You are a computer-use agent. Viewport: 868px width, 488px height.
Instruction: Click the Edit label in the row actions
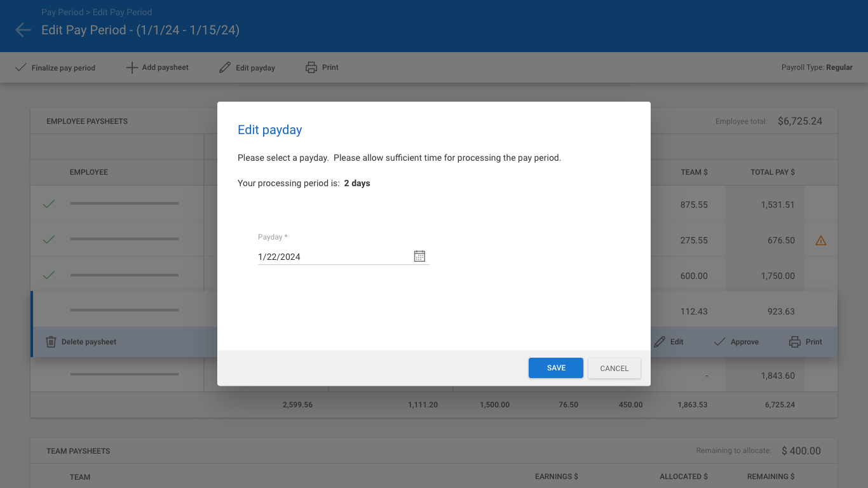pyautogui.click(x=677, y=342)
